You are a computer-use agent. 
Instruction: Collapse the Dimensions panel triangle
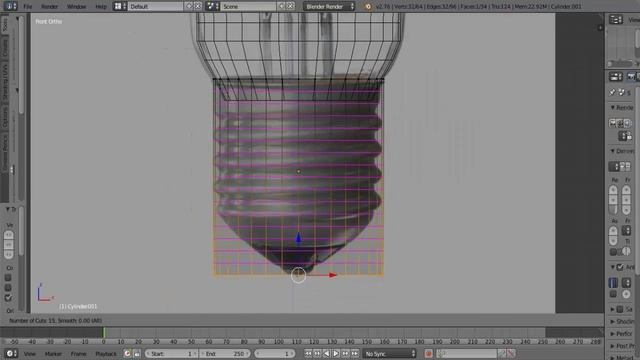[x=613, y=151]
